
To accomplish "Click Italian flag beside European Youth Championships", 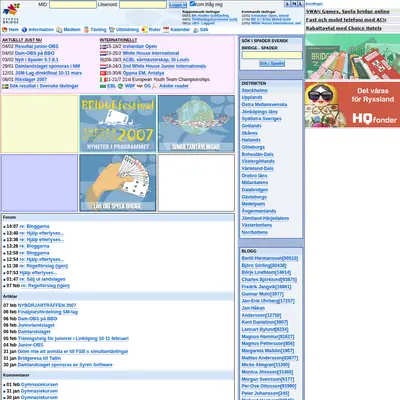I will click(x=103, y=80).
